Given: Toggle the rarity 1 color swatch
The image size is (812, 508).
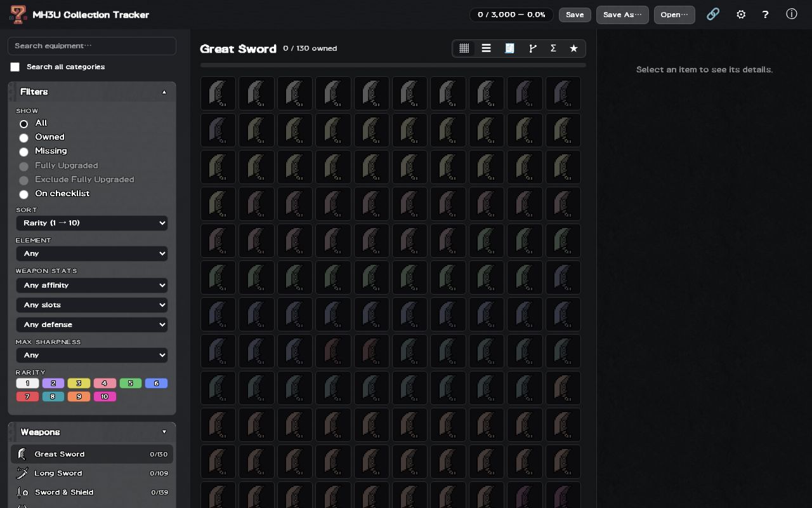Looking at the screenshot, I should pyautogui.click(x=27, y=384).
